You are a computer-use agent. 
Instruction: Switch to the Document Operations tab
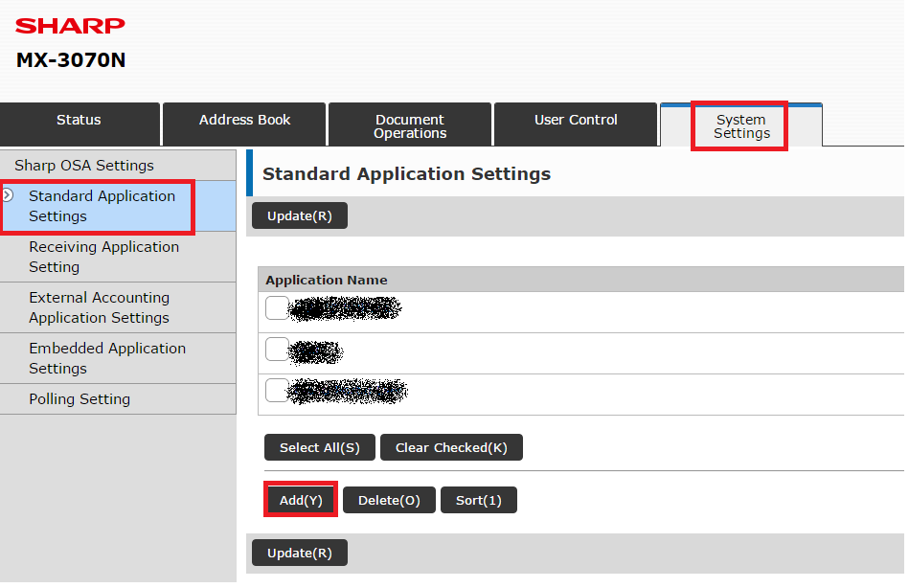409,124
